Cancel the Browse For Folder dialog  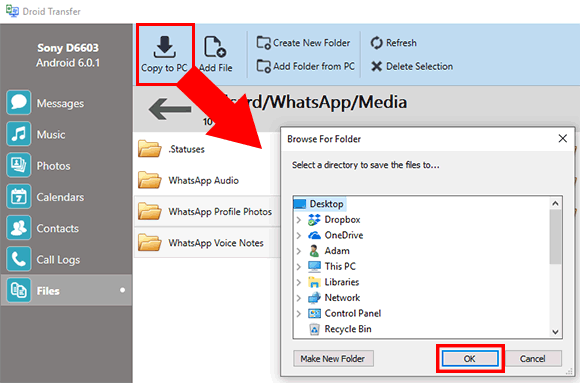pyautogui.click(x=532, y=359)
